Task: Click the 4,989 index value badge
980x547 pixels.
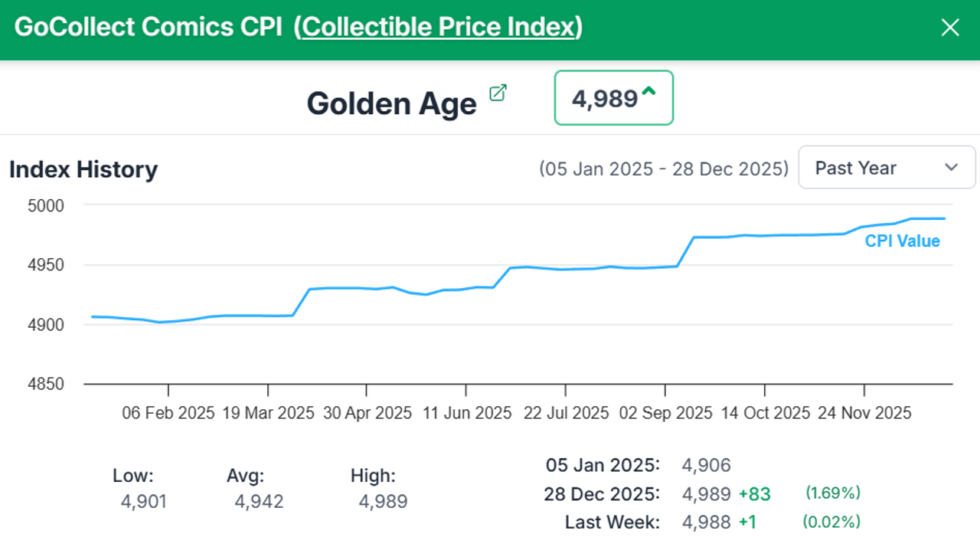Action: click(x=605, y=99)
